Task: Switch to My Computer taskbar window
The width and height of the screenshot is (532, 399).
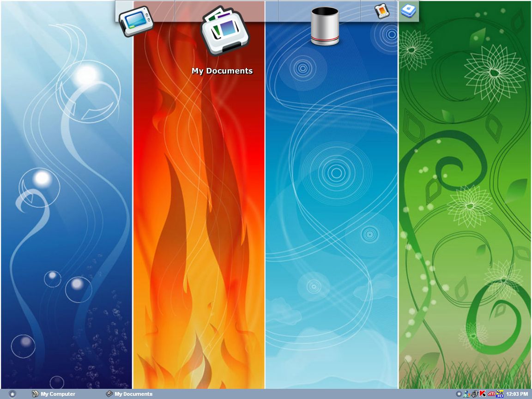Action: click(x=54, y=394)
